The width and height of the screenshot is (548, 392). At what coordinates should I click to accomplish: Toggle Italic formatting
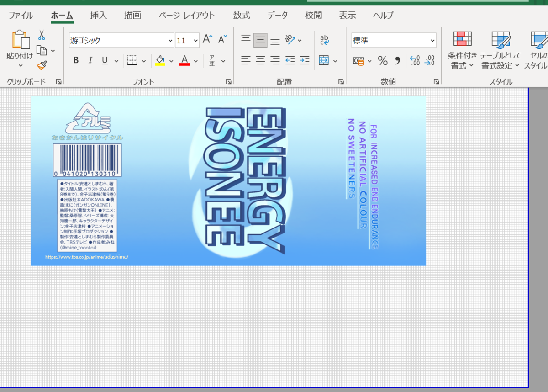point(90,60)
